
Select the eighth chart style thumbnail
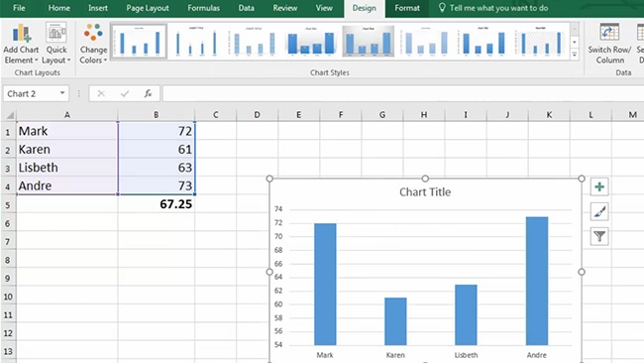(541, 42)
